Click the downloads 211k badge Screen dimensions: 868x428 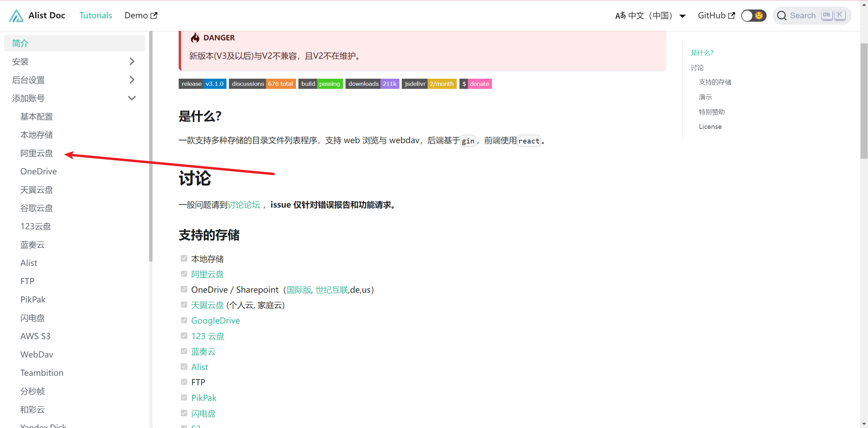(x=372, y=84)
